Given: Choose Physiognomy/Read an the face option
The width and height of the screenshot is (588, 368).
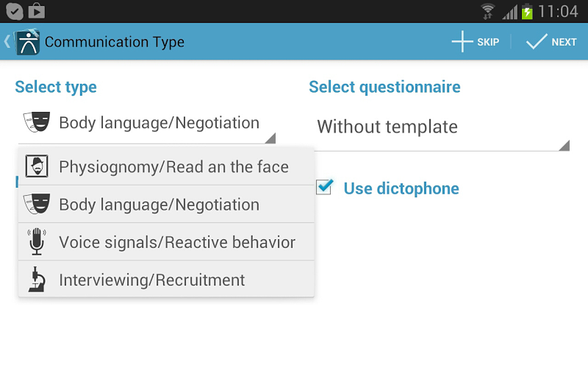Looking at the screenshot, I should coord(173,167).
